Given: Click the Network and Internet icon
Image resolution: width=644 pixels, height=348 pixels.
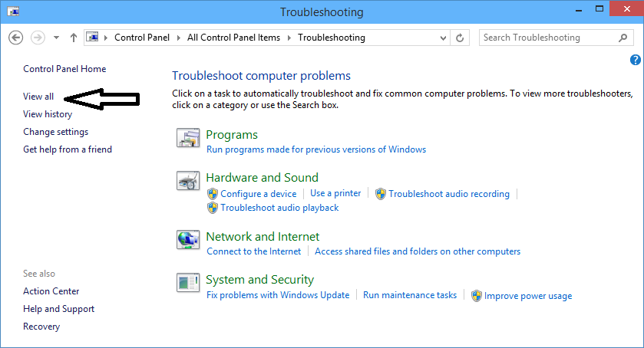Looking at the screenshot, I should [x=188, y=240].
